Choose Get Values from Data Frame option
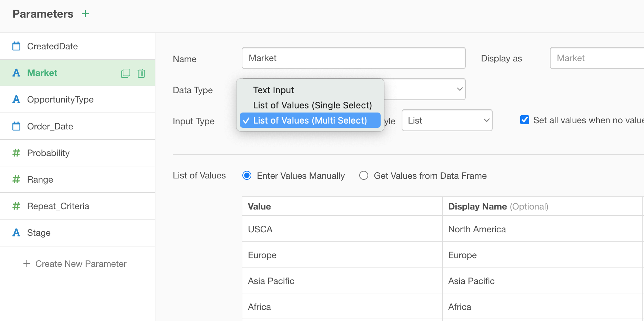Image resolution: width=644 pixels, height=321 pixels. click(364, 176)
